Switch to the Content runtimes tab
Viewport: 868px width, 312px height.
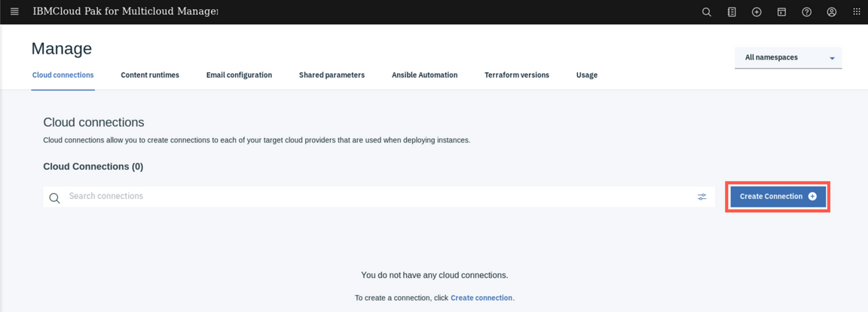point(150,75)
